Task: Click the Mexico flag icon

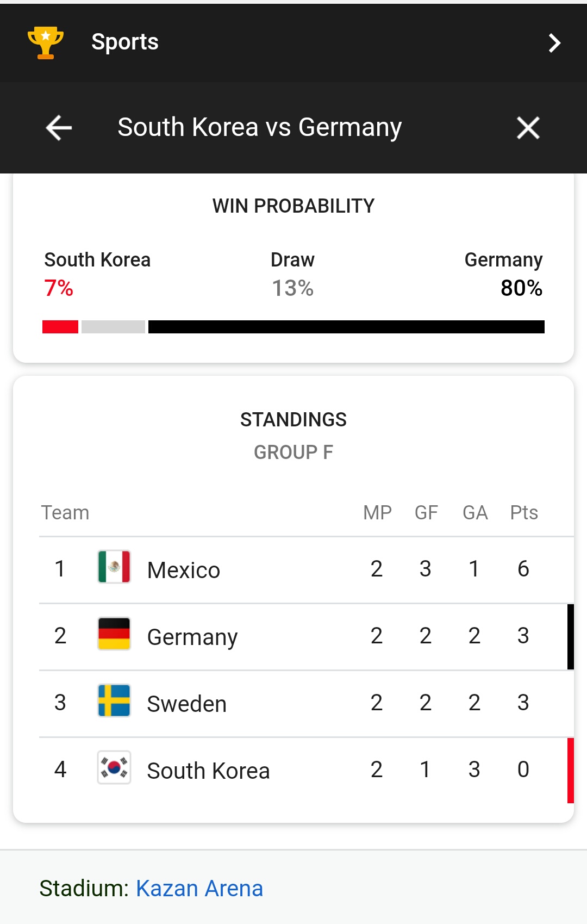Action: [x=114, y=567]
